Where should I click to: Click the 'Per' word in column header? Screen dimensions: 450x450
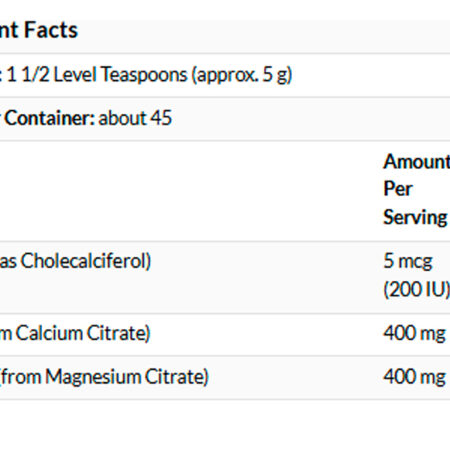click(398, 189)
